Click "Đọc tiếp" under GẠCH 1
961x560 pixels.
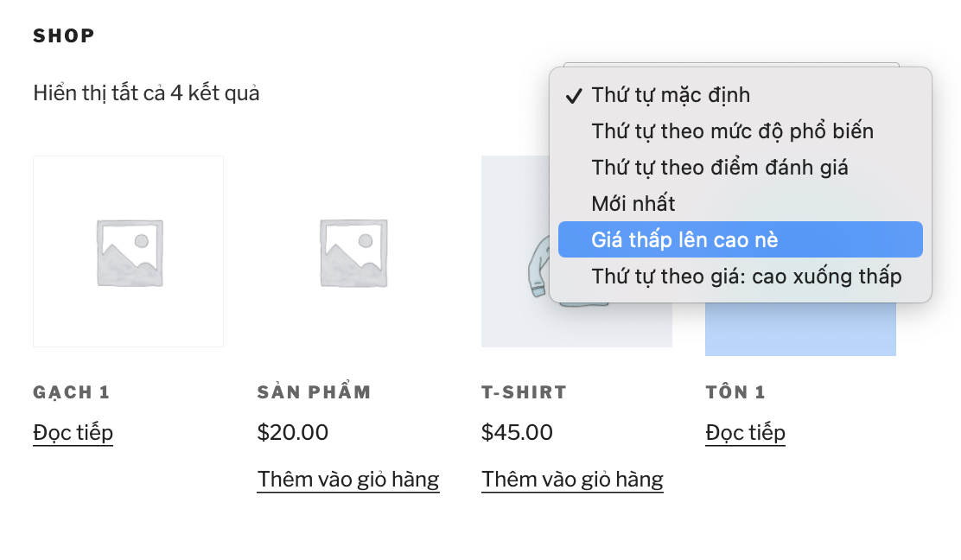(x=73, y=432)
